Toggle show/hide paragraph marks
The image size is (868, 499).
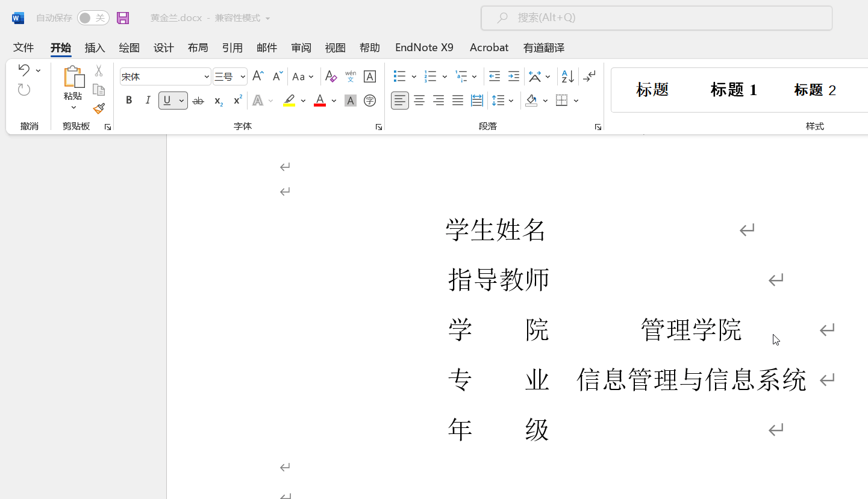tap(589, 76)
